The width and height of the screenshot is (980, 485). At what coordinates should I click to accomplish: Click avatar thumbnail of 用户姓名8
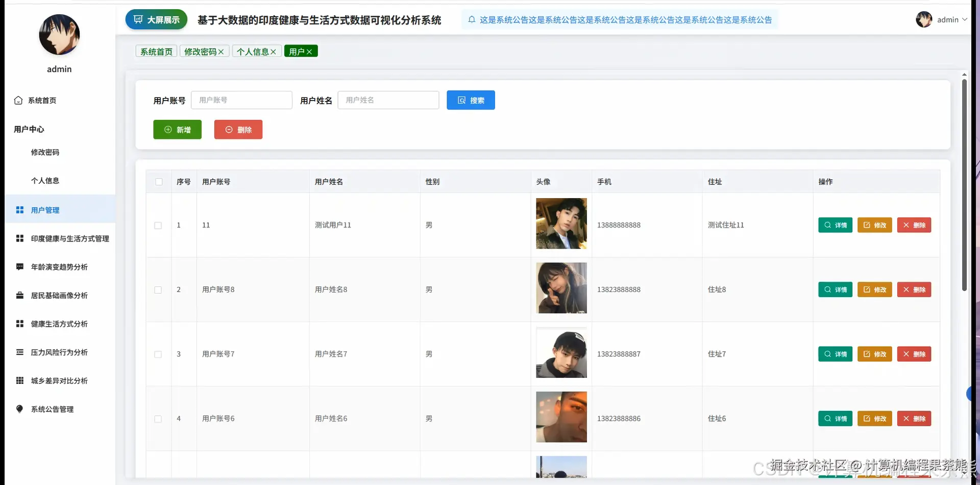pyautogui.click(x=561, y=288)
